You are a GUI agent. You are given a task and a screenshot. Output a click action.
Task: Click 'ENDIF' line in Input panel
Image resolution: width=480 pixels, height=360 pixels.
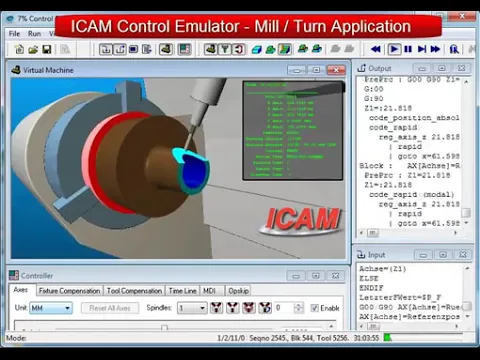point(371,288)
